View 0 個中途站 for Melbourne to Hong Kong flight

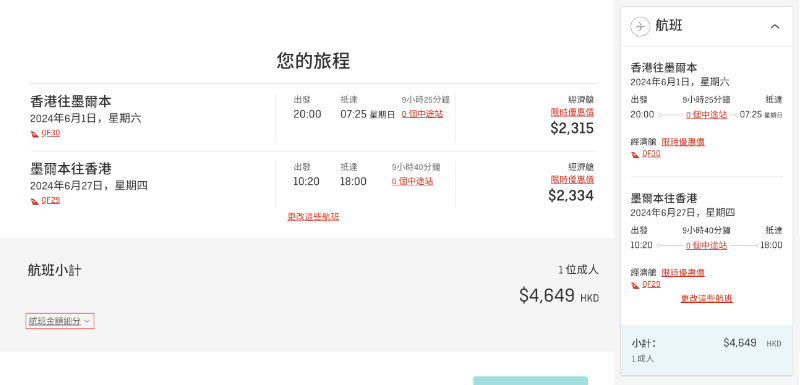coord(412,182)
